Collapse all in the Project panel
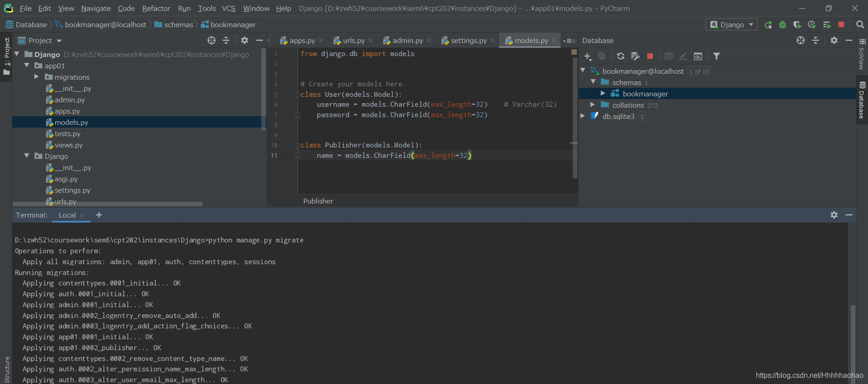This screenshot has height=384, width=868. tap(226, 40)
